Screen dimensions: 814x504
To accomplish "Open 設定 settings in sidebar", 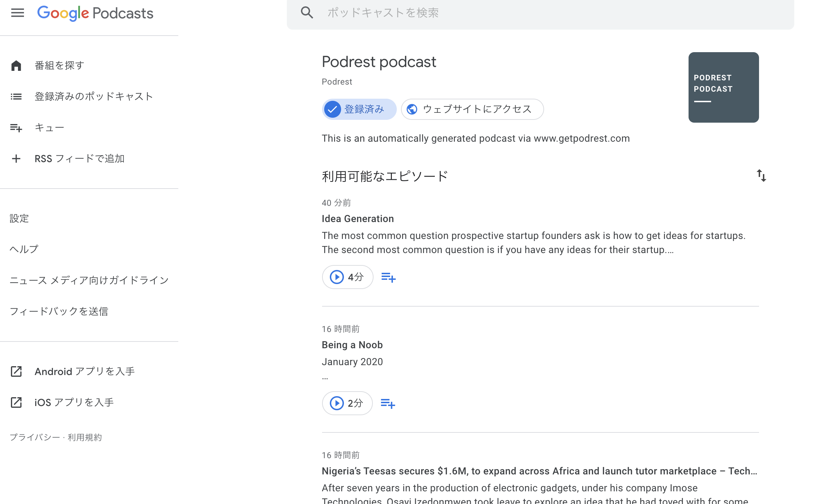I will pyautogui.click(x=19, y=219).
